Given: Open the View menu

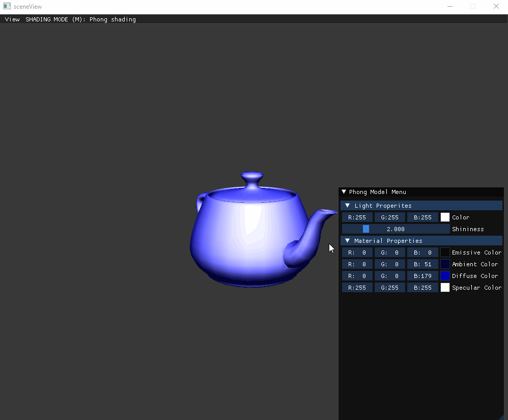Looking at the screenshot, I should click(12, 19).
